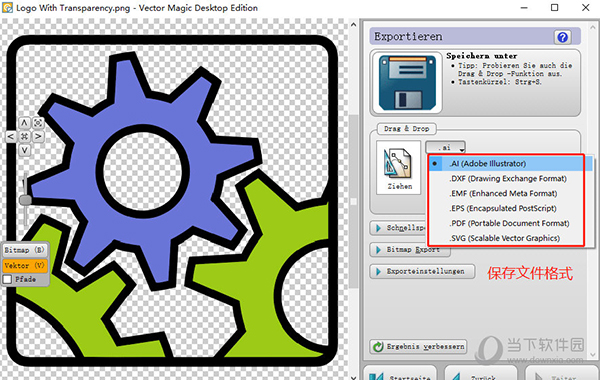Viewport: 600px width, 380px height.
Task: Select .AI (Adobe Illustrator) format
Action: 510,163
